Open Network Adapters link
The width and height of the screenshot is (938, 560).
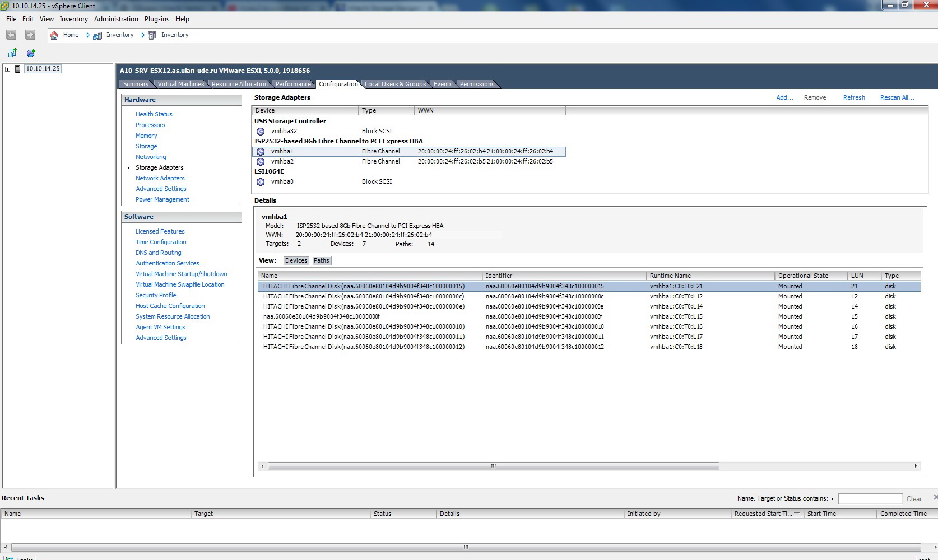pos(160,178)
